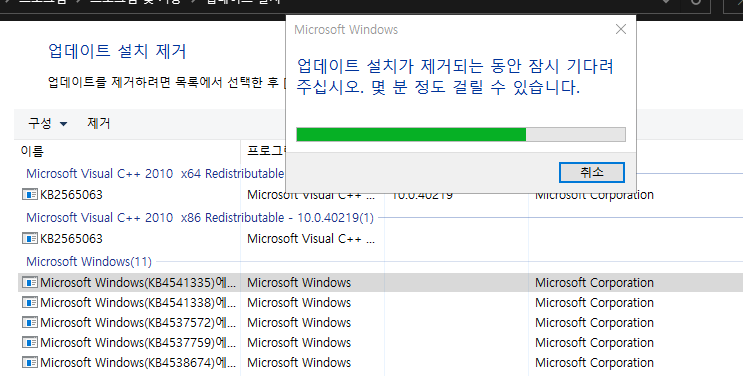Image resolution: width=743 pixels, height=376 pixels.
Task: Click the KB2565063 icon under the x86 Redistributable group
Action: (x=30, y=238)
